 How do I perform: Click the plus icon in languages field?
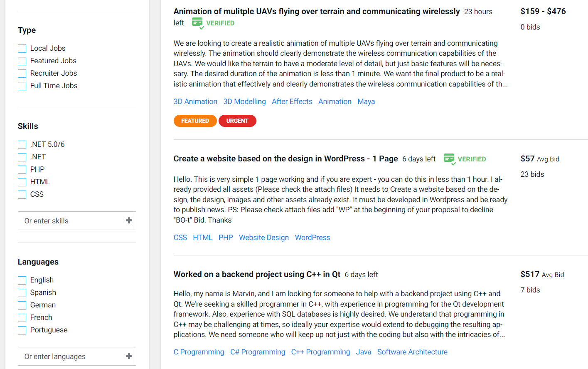[129, 356]
